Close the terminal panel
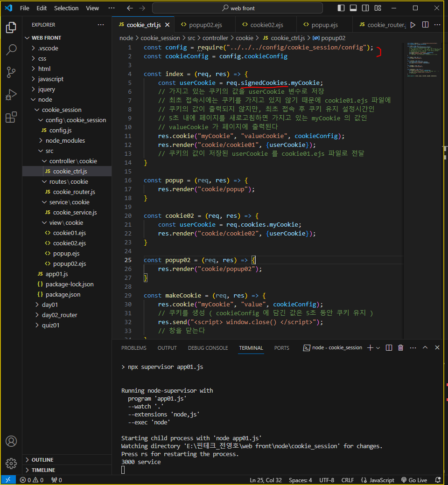Screen dimensions: 448x485 [437, 348]
